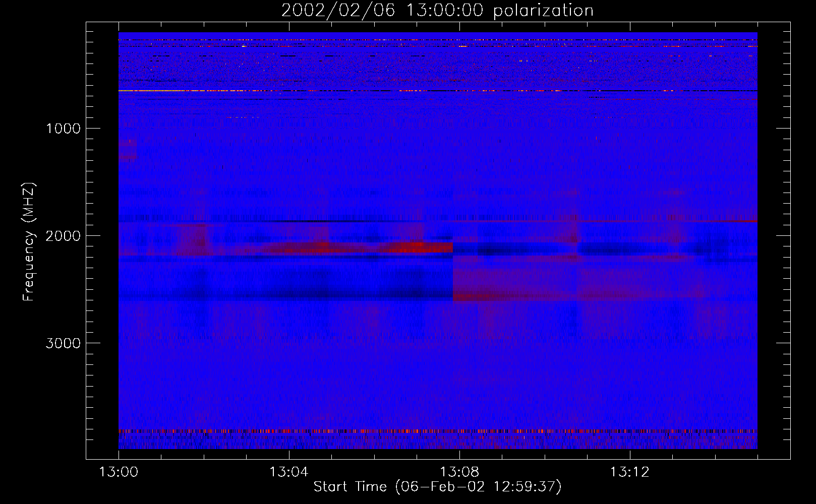Click the 1000 frequency tick label
The height and width of the screenshot is (504, 816).
coord(63,129)
